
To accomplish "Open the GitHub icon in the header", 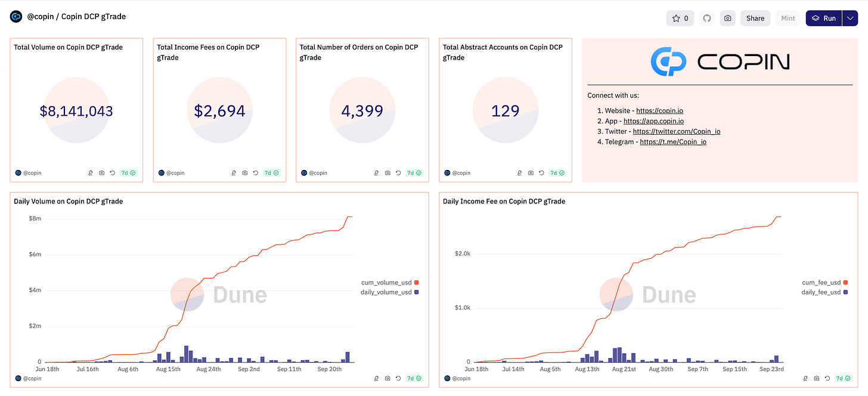I will click(707, 18).
